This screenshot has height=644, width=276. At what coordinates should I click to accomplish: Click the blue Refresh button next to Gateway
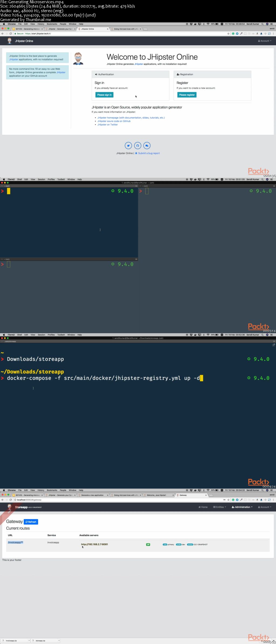31,522
